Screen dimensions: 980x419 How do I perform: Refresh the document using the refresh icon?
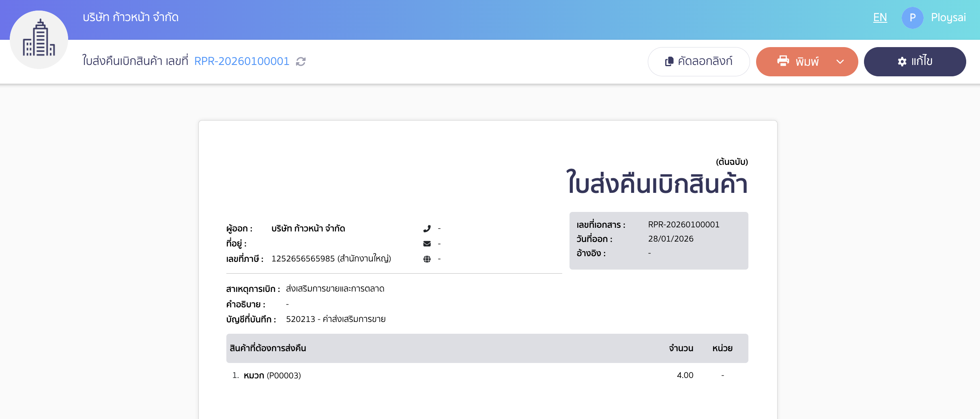coord(300,61)
